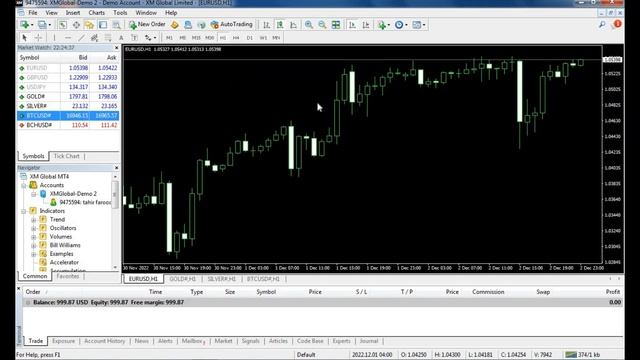Sort by the Symbol column header in Terminal
The width and height of the screenshot is (640, 360).
pos(266,292)
